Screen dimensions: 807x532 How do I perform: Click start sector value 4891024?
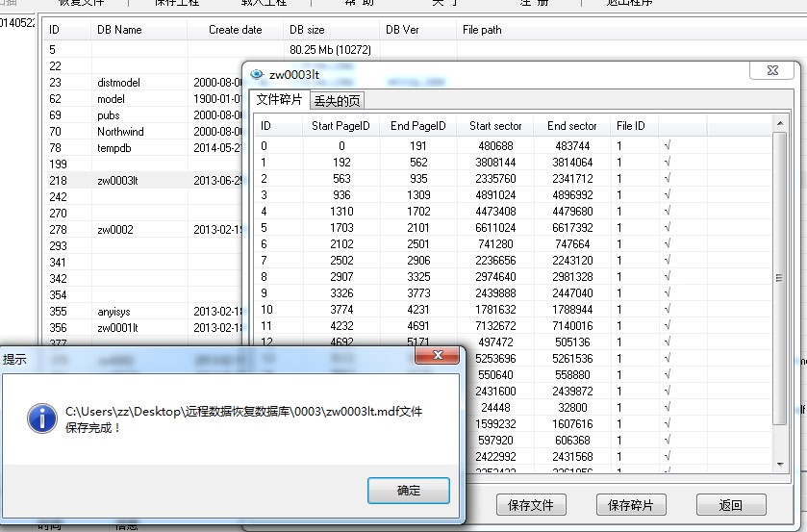pos(495,194)
